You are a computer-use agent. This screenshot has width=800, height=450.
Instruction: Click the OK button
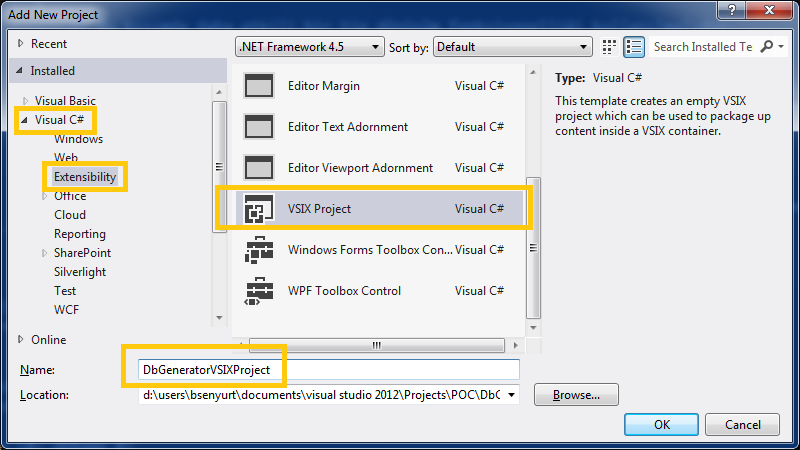pyautogui.click(x=662, y=424)
